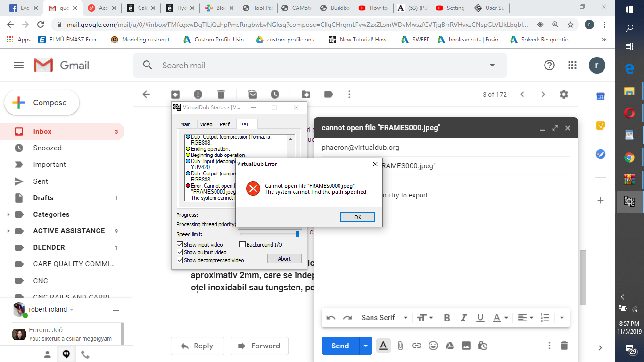Enable Background I/O checkbox
The width and height of the screenshot is (644, 362).
[243, 245]
